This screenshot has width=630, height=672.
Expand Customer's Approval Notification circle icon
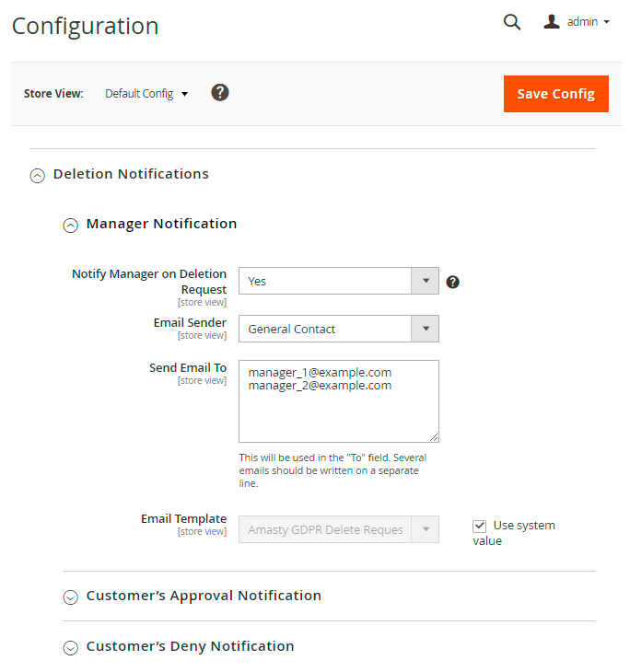[70, 597]
